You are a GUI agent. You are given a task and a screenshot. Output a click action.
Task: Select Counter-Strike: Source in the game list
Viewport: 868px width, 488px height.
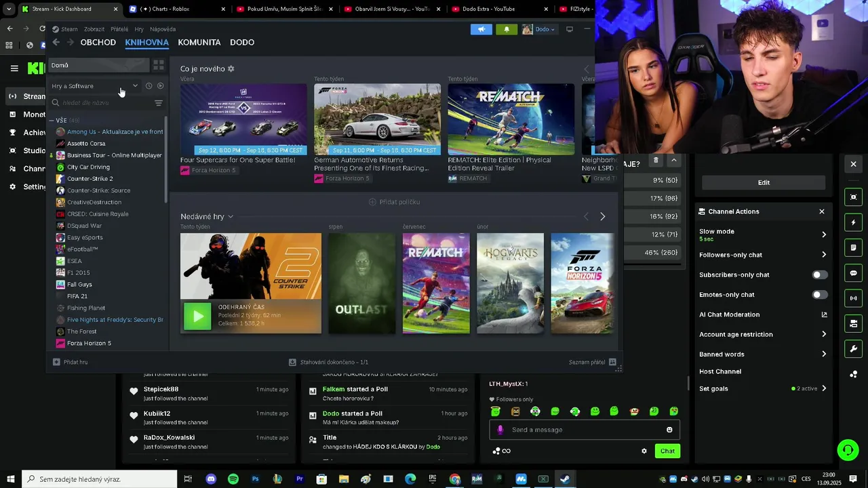pos(99,190)
